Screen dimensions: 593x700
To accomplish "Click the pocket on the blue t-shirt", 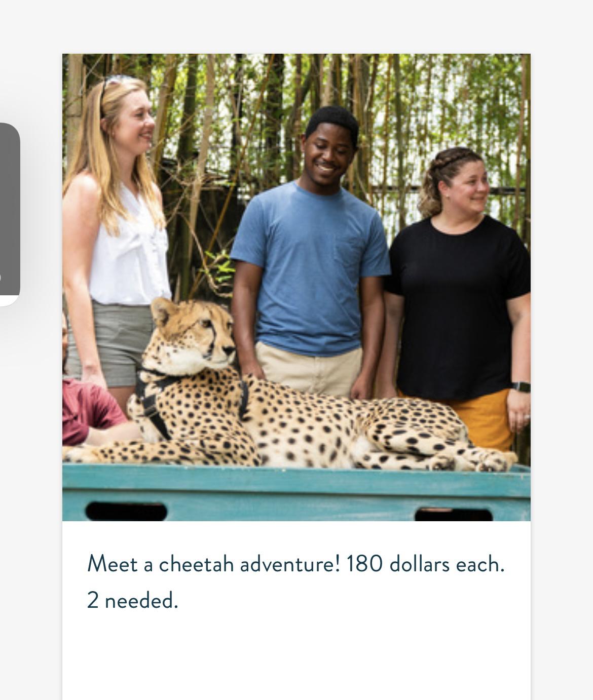I will (348, 257).
